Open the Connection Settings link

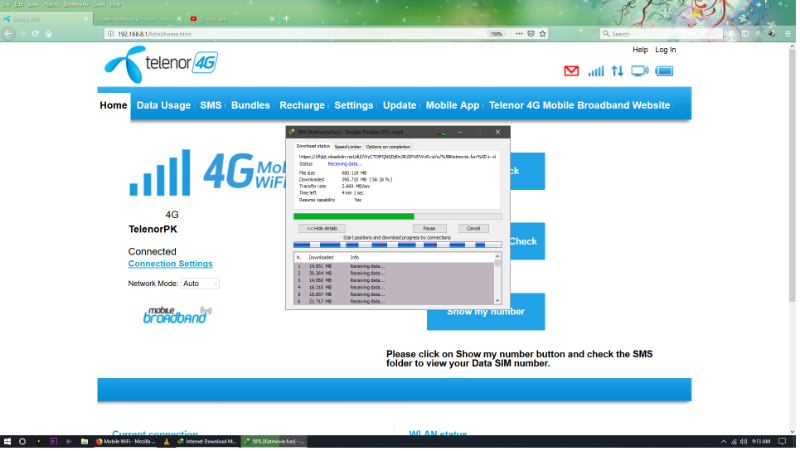pos(171,265)
